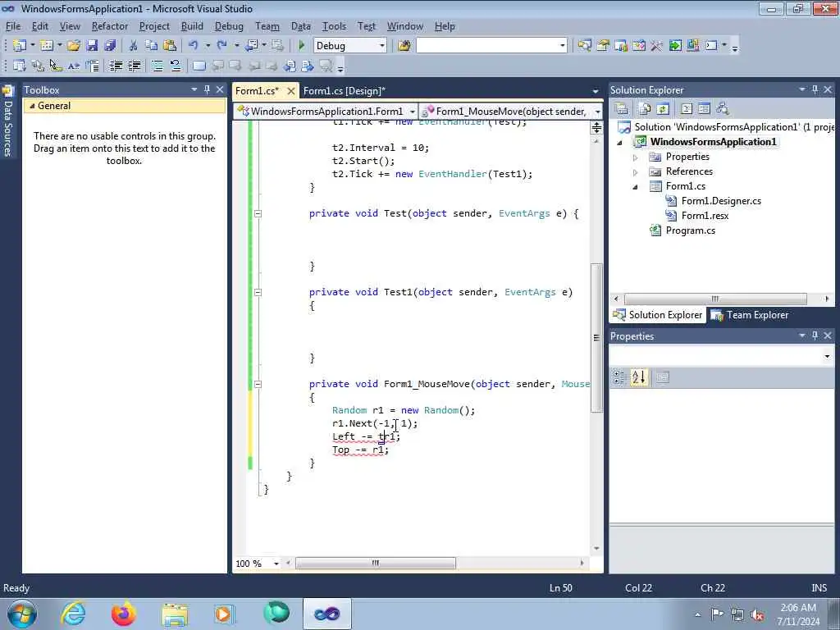
Task: Increase line indent with the indent icon
Action: pos(135,66)
